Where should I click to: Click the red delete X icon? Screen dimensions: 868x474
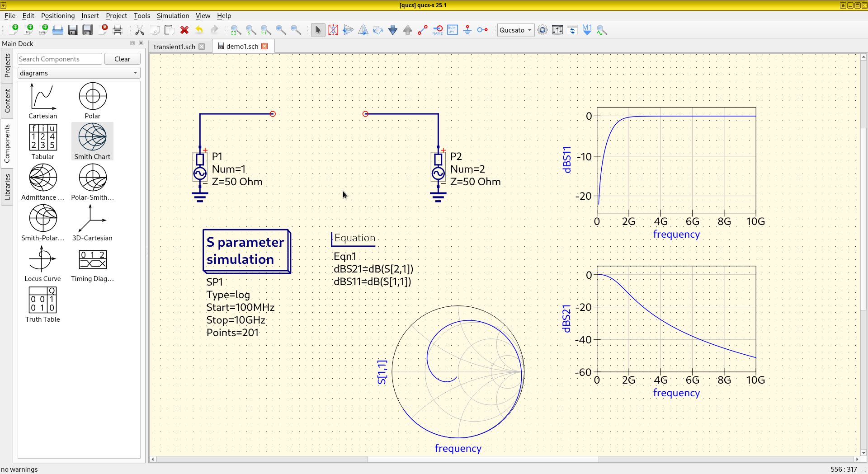click(184, 30)
